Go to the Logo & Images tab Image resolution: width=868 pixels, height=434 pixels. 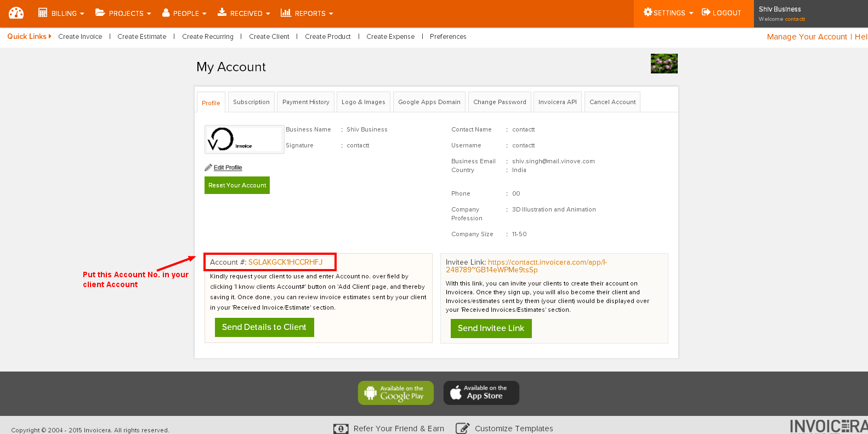point(364,102)
